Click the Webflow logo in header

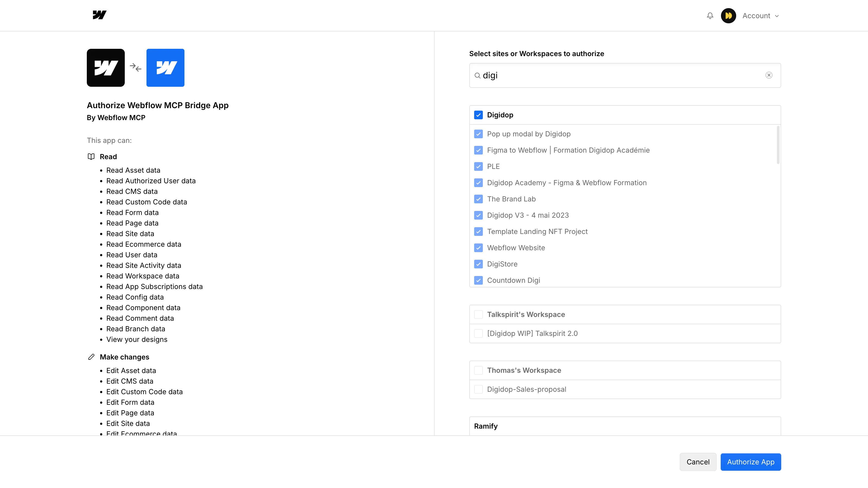click(x=99, y=15)
